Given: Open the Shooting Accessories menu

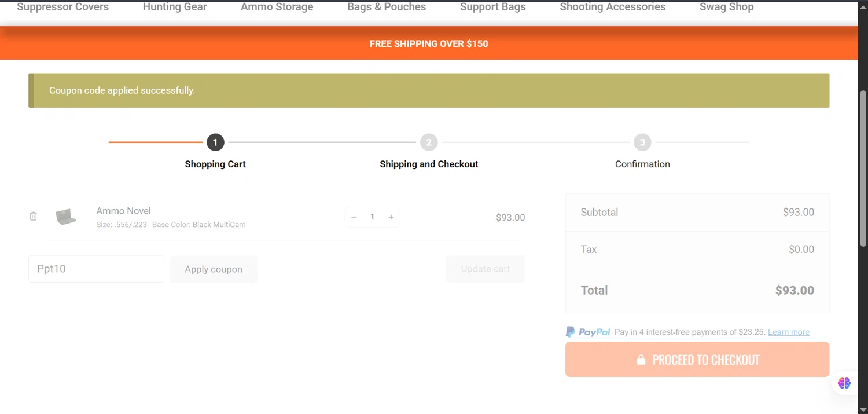Looking at the screenshot, I should [613, 7].
